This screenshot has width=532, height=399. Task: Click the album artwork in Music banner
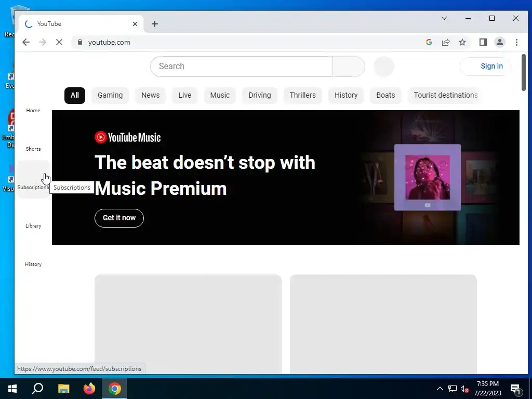coord(428,177)
